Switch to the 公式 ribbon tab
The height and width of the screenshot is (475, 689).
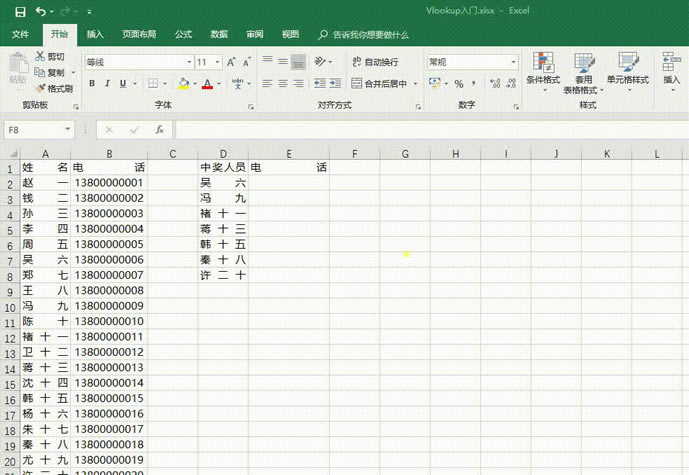pyautogui.click(x=183, y=34)
